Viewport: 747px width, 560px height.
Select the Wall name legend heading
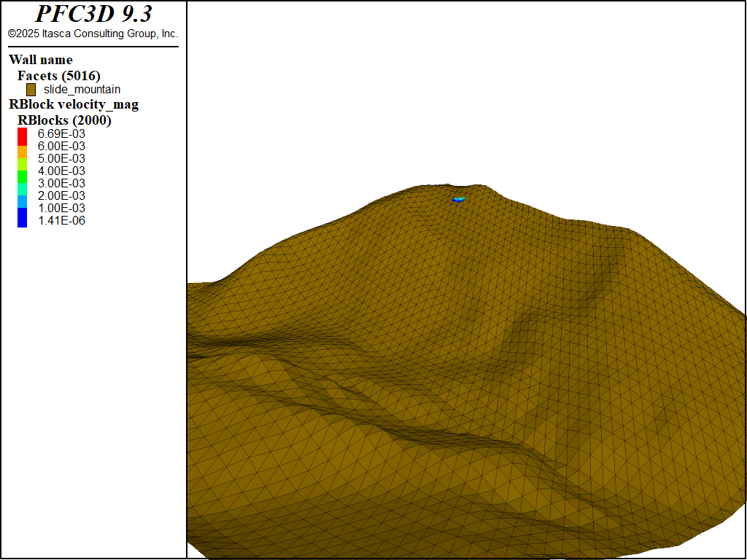41,60
